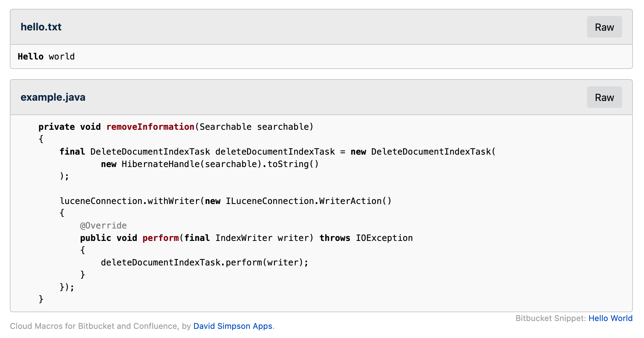644x338 pixels.
Task: Select the Searchable parameter text
Action: (x=224, y=127)
